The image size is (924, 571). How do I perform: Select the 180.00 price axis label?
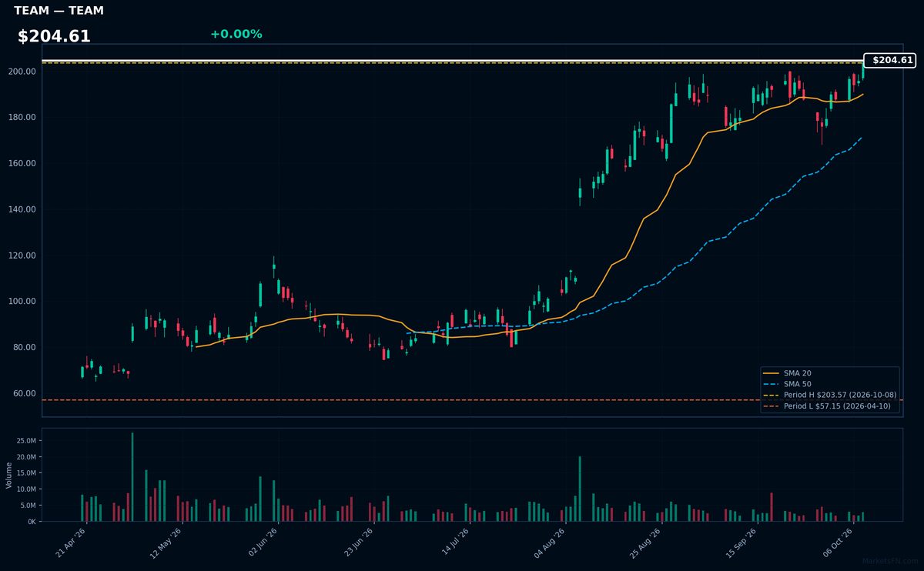[22, 118]
